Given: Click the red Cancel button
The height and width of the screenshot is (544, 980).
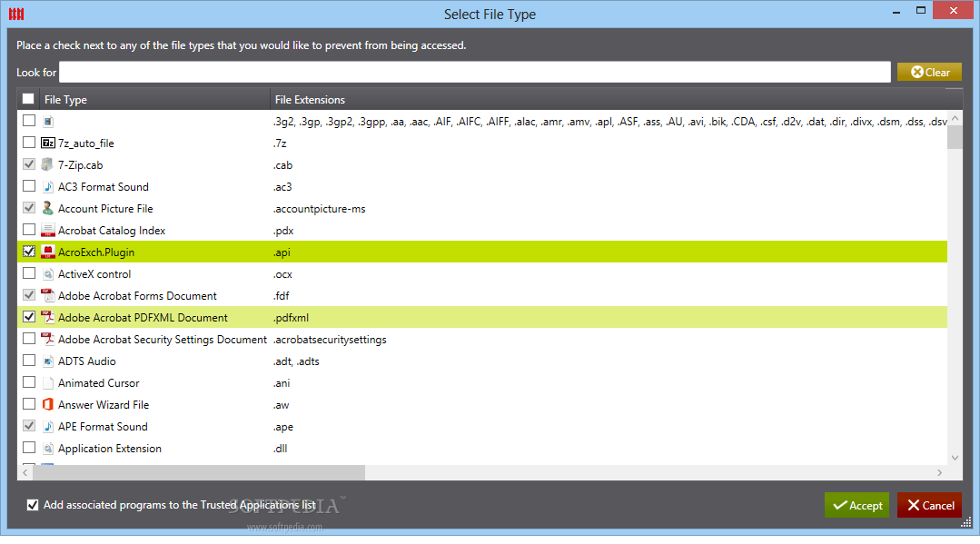Looking at the screenshot, I should (x=930, y=505).
